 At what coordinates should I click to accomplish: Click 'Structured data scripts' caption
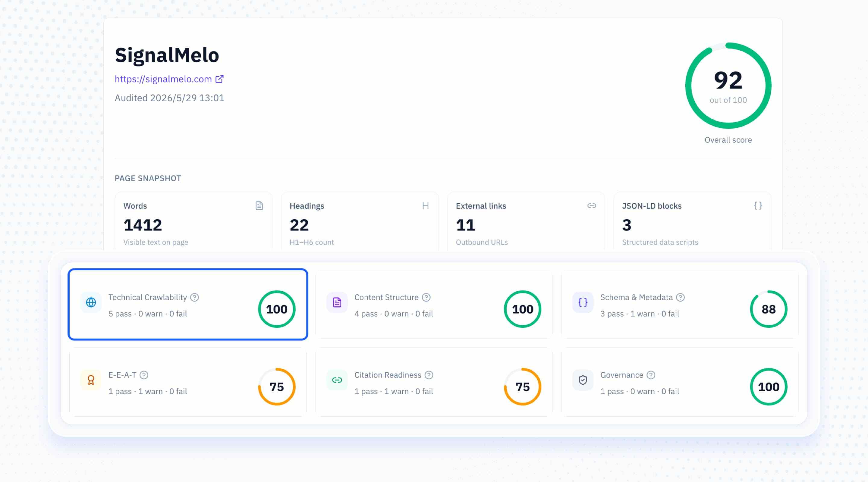[x=660, y=242]
